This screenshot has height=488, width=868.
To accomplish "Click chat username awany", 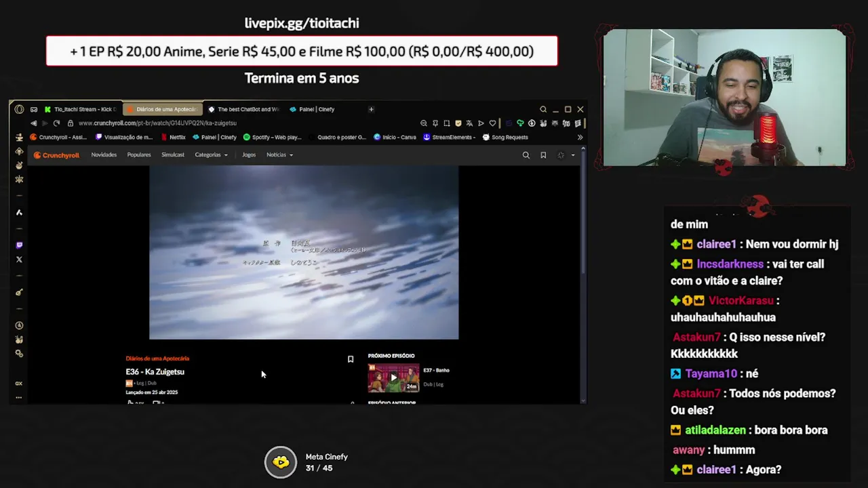I will click(690, 450).
